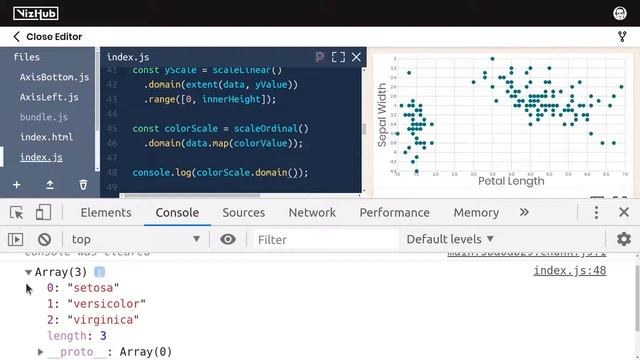Screen dimensions: 640x360
Task: Collapse the Array(3) log entry
Action: coord(28,272)
